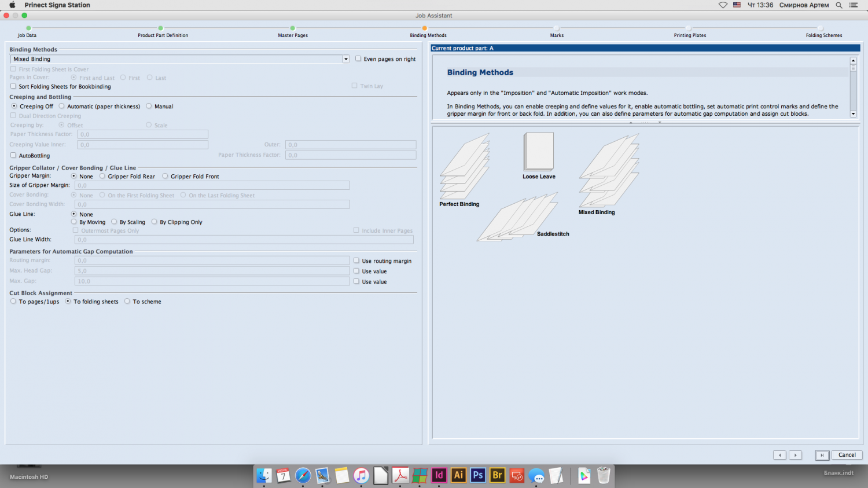The height and width of the screenshot is (488, 868).
Task: Open Notes from the dock
Action: [342, 475]
